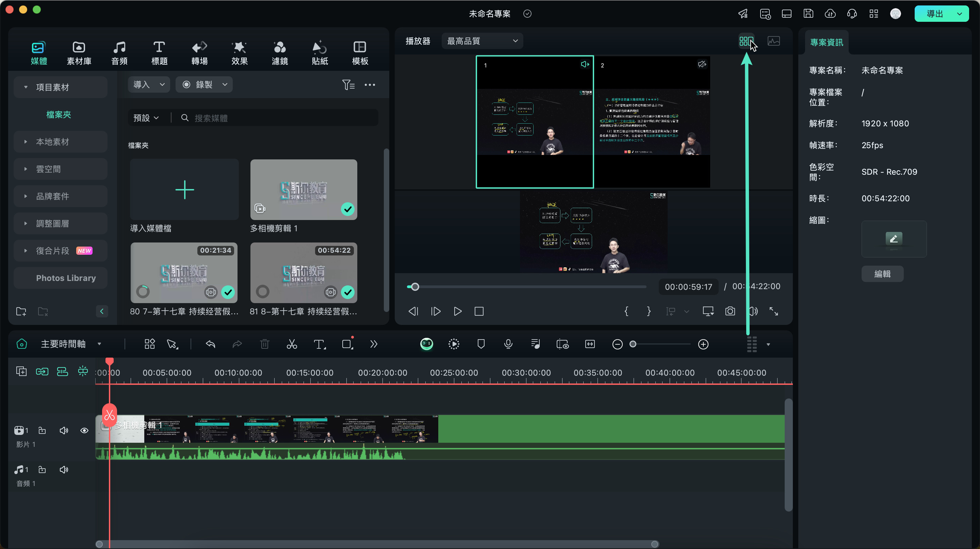
Task: Add a new track with plus-layers icon
Action: [21, 371]
